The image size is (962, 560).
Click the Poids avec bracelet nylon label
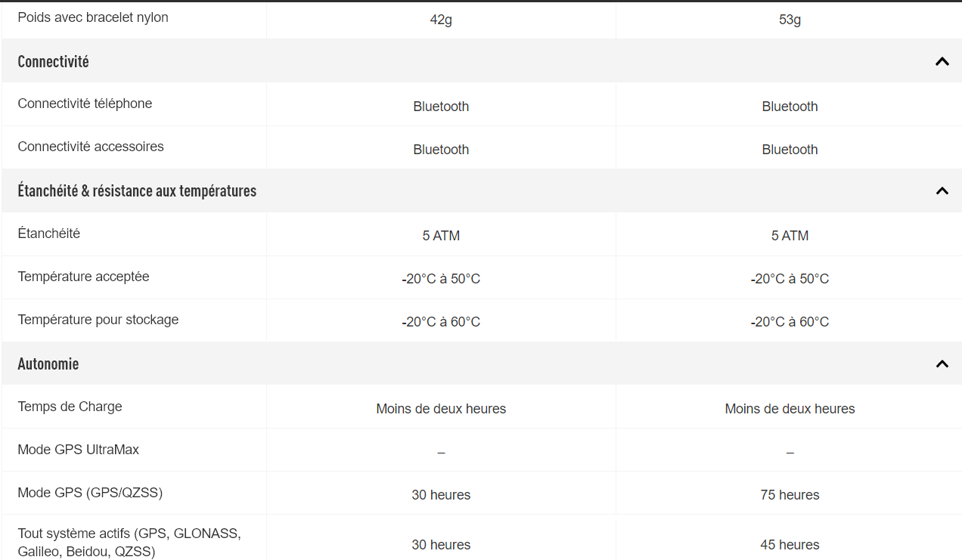point(93,17)
